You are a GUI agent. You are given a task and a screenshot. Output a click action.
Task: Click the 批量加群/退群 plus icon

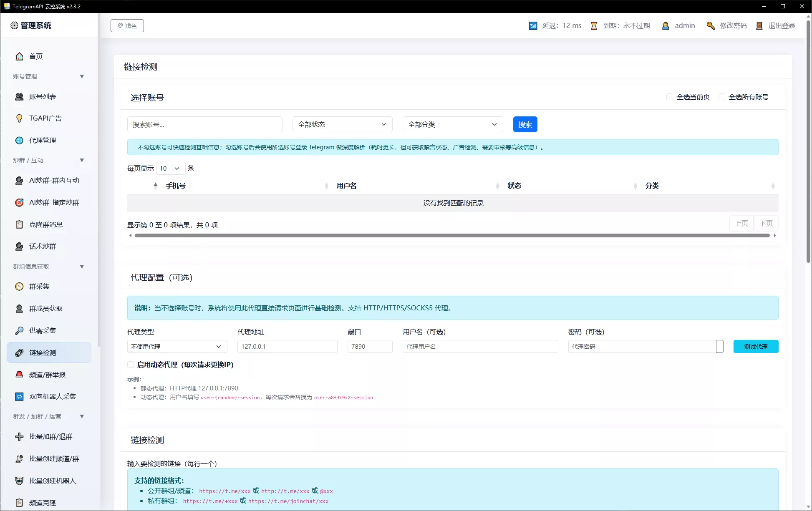pyautogui.click(x=19, y=437)
